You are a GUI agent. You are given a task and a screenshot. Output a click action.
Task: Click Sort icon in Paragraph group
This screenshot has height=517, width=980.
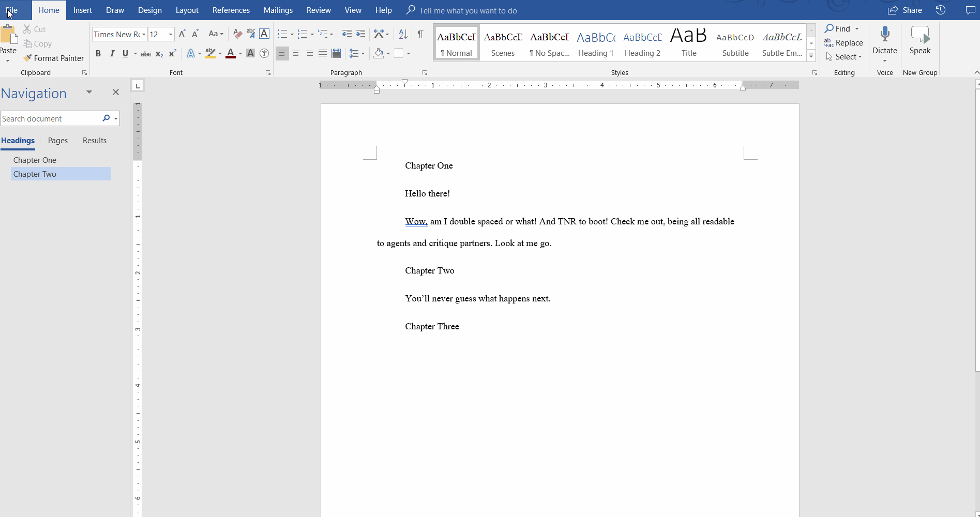click(x=403, y=34)
